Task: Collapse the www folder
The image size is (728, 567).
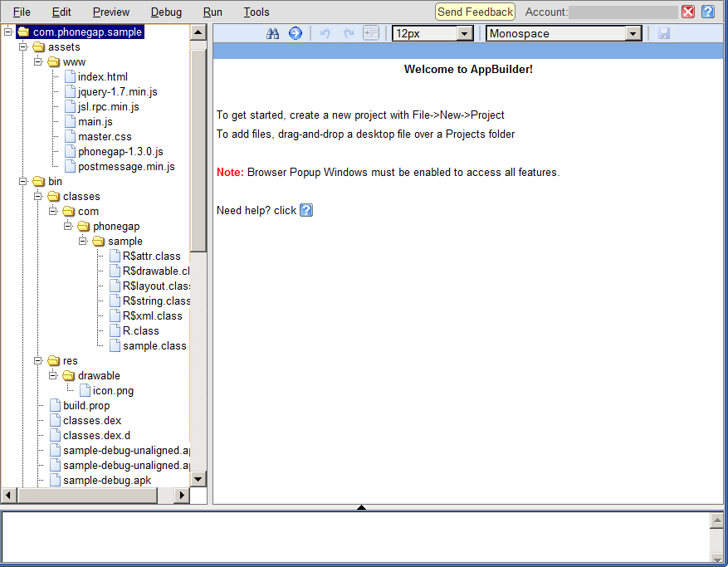Action: (x=38, y=61)
